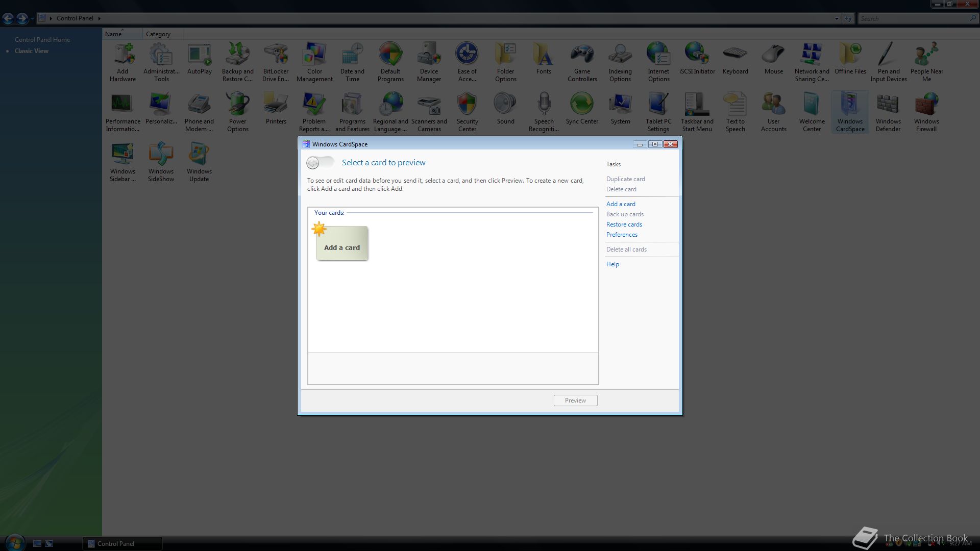Open the Default Programs icon

[x=390, y=62]
